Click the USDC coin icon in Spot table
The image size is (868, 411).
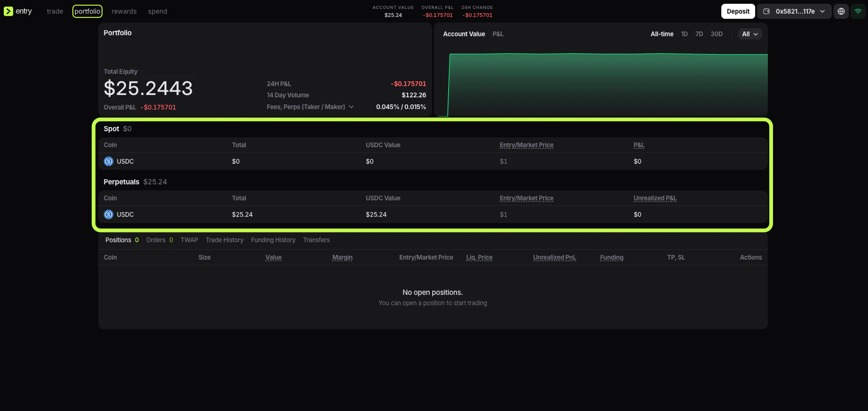tap(109, 161)
